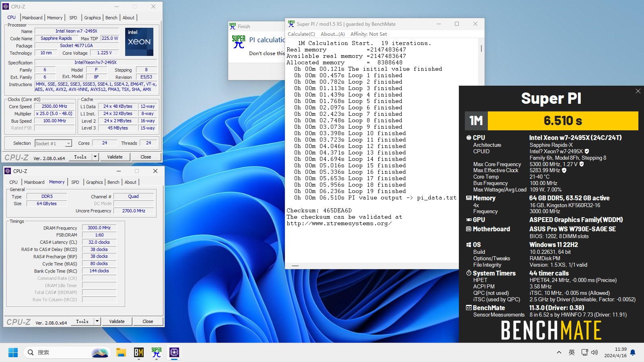Switch to SPD tab in top CPU-Z
The image size is (644, 362).
(x=73, y=18)
